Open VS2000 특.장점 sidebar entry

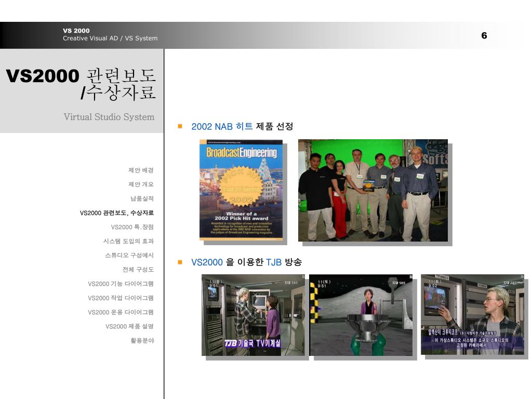click(132, 227)
